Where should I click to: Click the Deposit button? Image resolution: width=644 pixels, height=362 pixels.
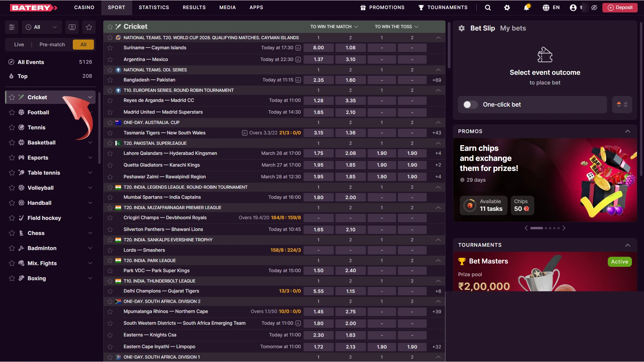coord(620,7)
